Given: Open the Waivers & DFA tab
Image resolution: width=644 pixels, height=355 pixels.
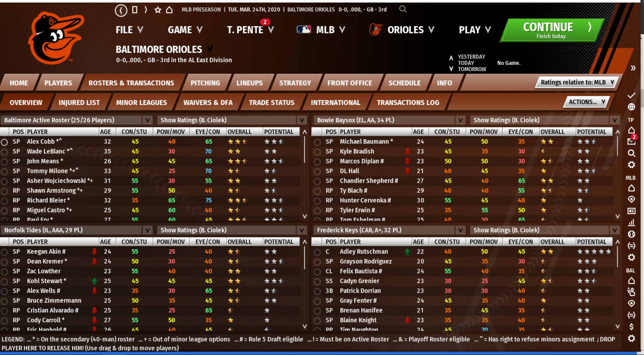Looking at the screenshot, I should point(208,103).
